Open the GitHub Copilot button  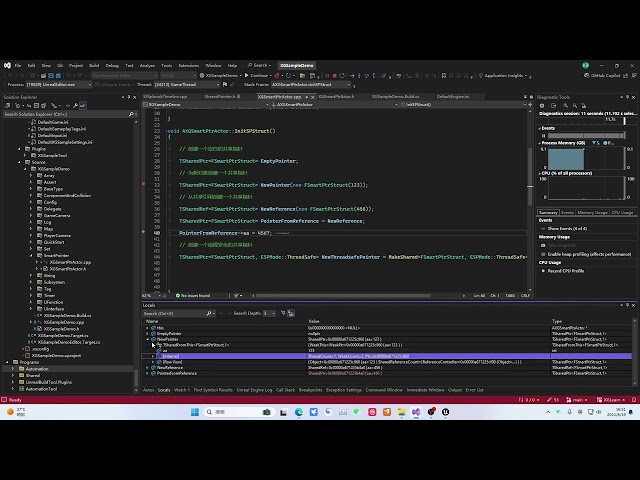(602, 76)
